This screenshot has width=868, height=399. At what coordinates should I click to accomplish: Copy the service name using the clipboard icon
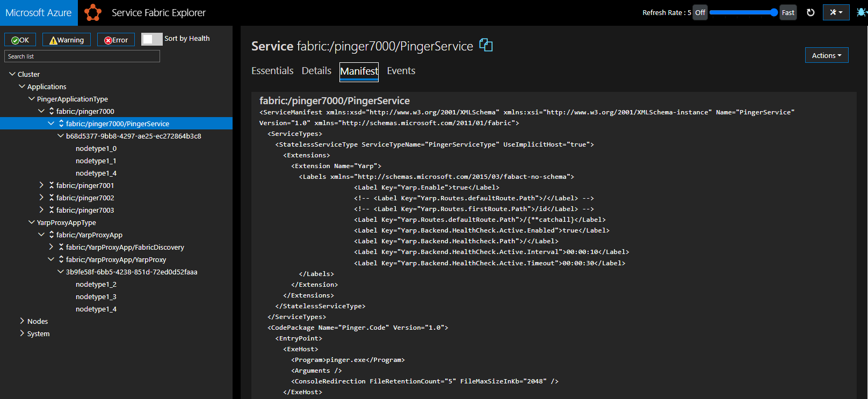point(486,45)
